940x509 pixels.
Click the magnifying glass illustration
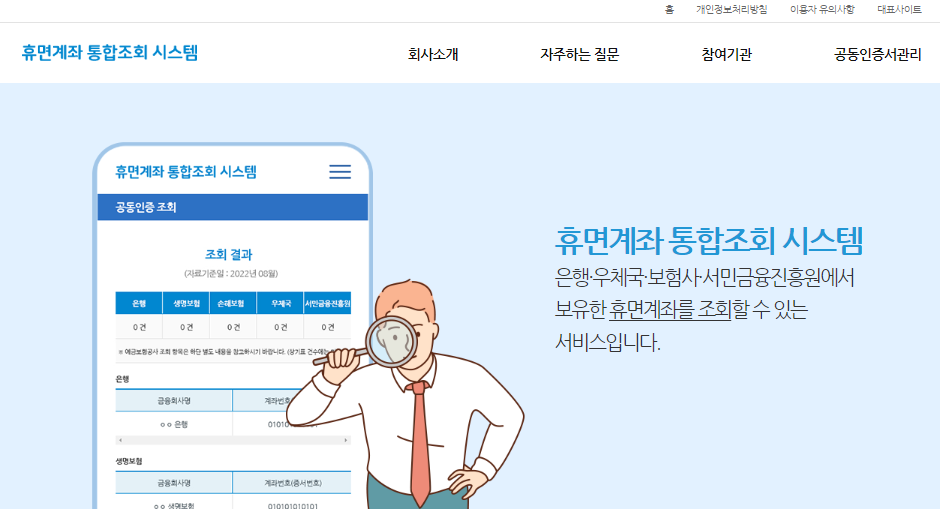tap(391, 341)
